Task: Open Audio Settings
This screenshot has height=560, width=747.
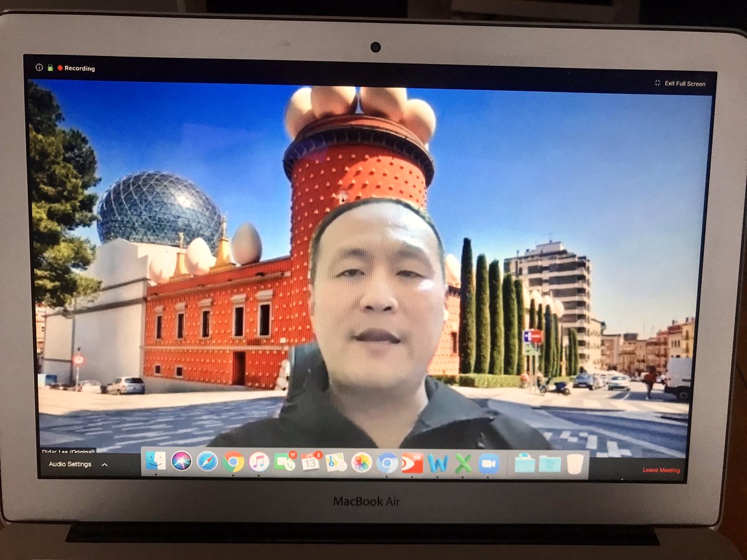Action: (x=70, y=464)
